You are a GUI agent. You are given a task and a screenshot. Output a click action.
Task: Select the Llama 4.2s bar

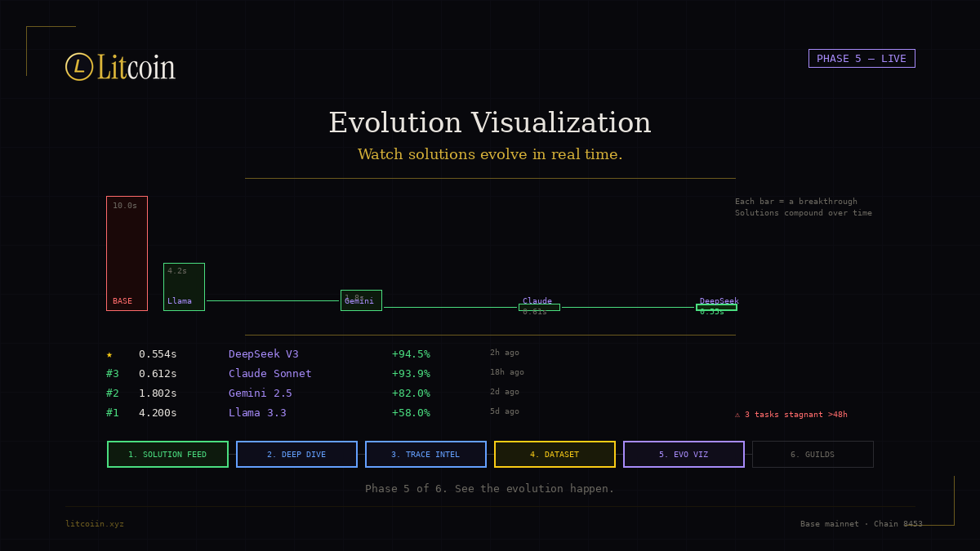(184, 287)
